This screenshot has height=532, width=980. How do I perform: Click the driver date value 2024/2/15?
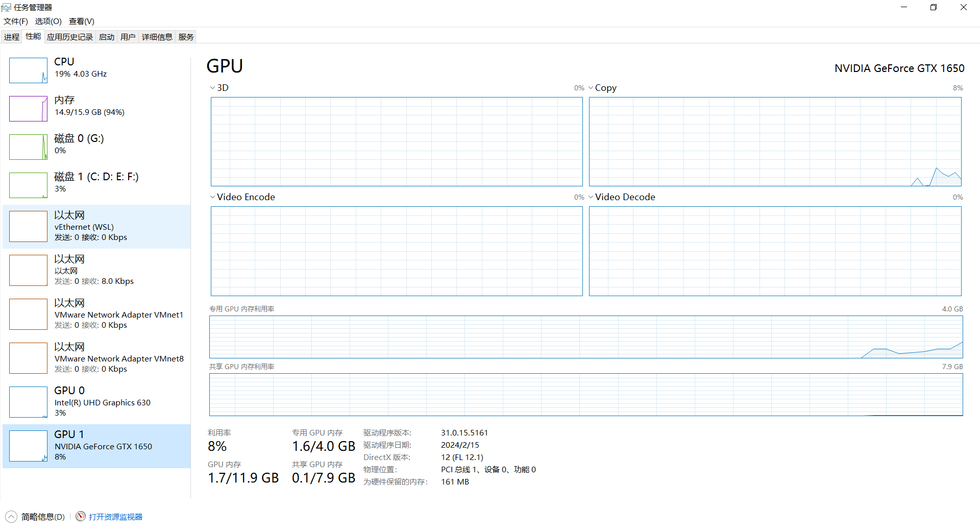click(460, 445)
